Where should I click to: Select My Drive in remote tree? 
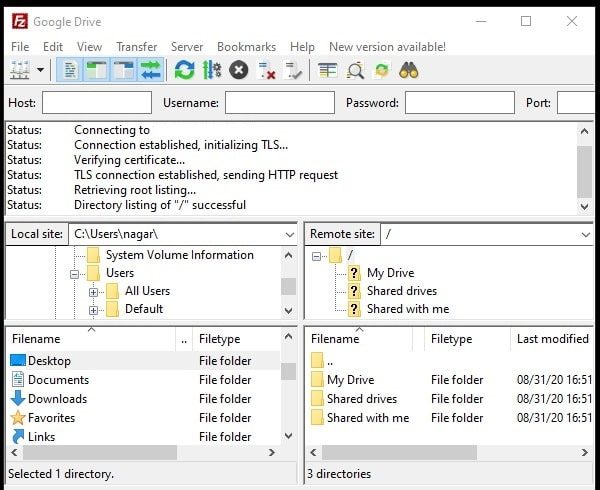pyautogui.click(x=390, y=273)
